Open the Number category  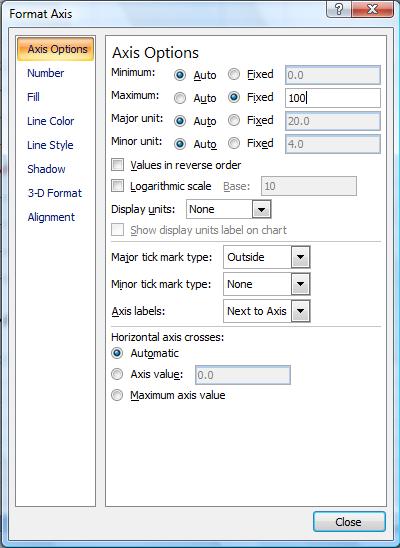click(x=45, y=73)
